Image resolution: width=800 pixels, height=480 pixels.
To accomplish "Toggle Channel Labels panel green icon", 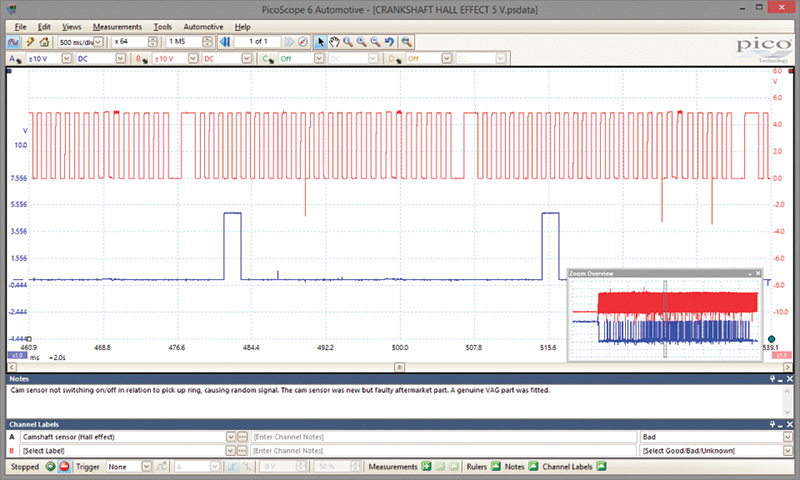I will tap(602, 466).
